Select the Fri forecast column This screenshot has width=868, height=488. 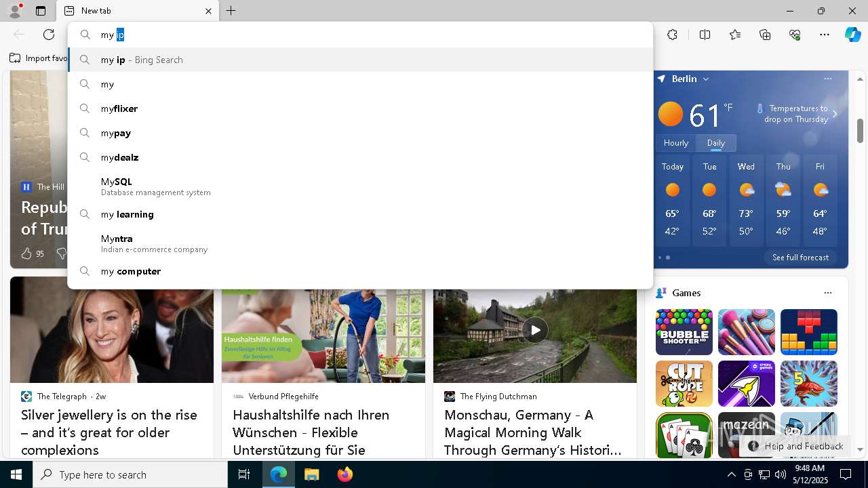tap(820, 200)
